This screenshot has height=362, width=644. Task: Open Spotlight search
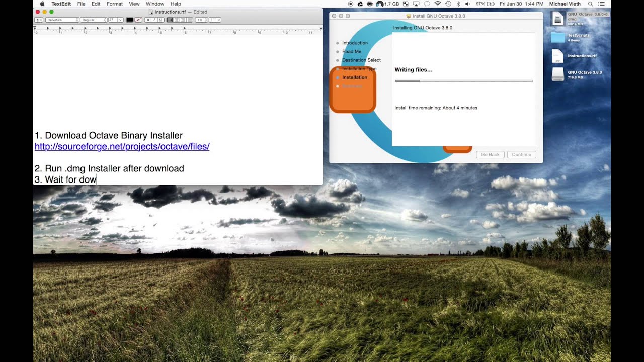[x=591, y=4]
